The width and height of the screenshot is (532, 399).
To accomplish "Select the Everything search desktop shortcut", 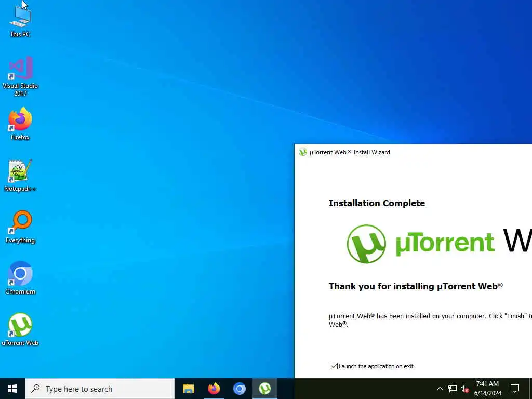I will click(x=20, y=227).
